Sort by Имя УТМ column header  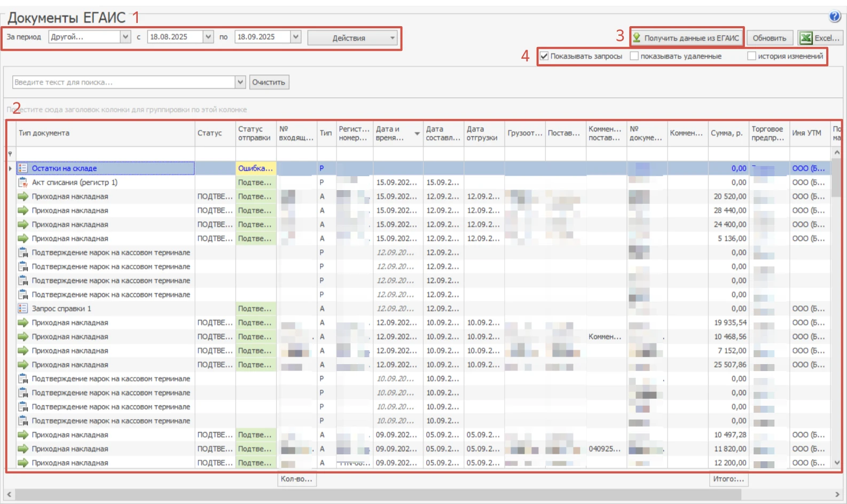810,133
